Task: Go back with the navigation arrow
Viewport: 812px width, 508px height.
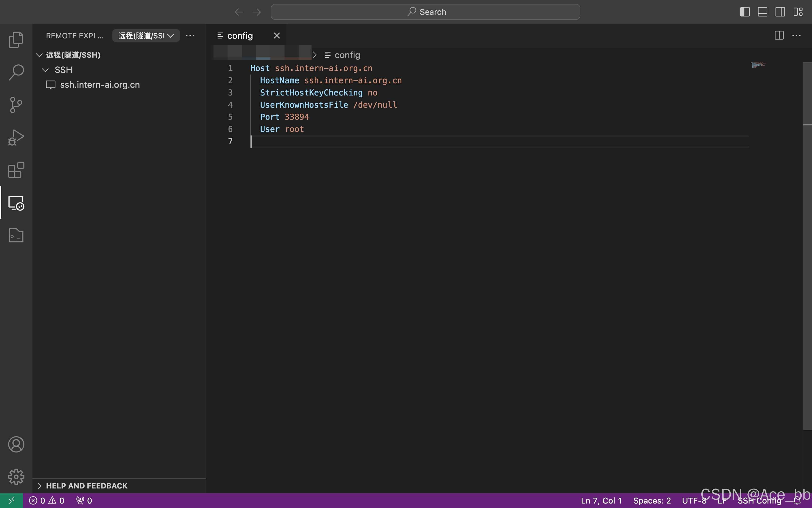Action: pyautogui.click(x=239, y=12)
